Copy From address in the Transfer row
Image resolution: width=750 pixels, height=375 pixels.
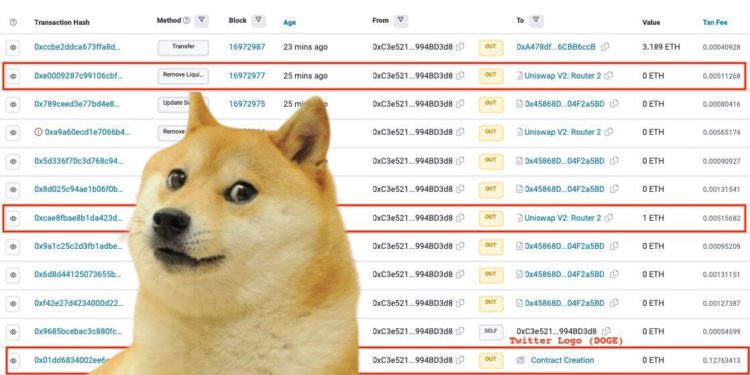click(x=460, y=47)
